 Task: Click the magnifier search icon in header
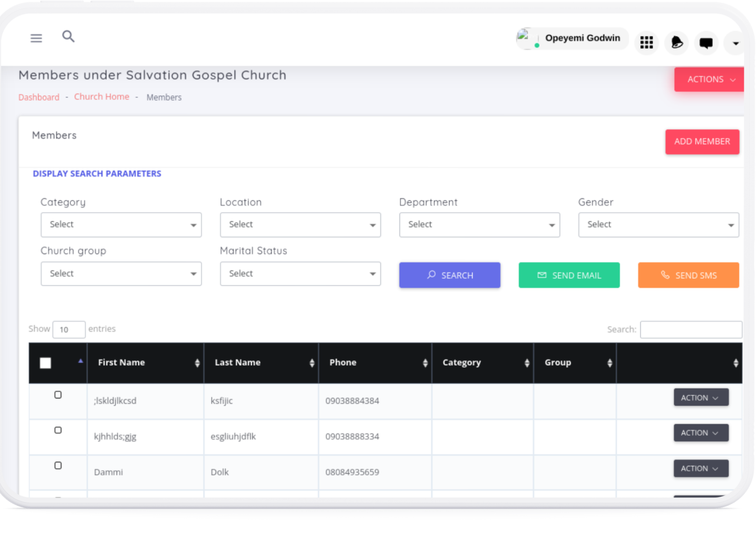pyautogui.click(x=68, y=36)
